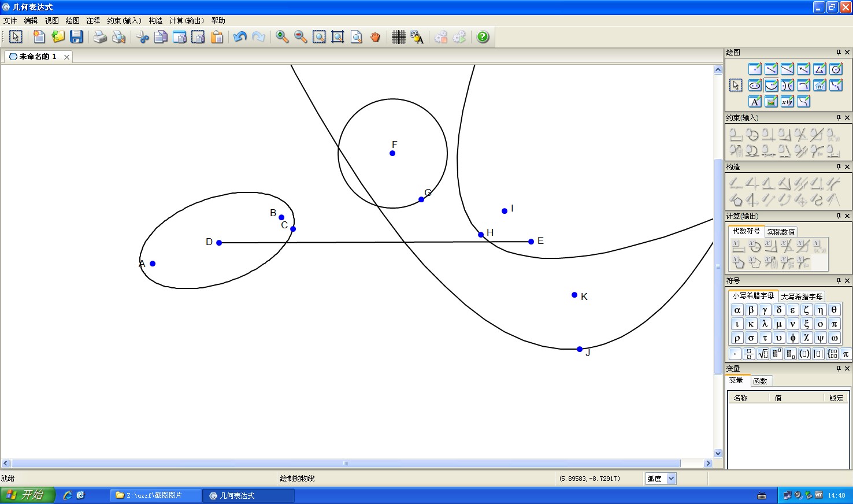
Task: Toggle the grid display icon
Action: [x=398, y=37]
